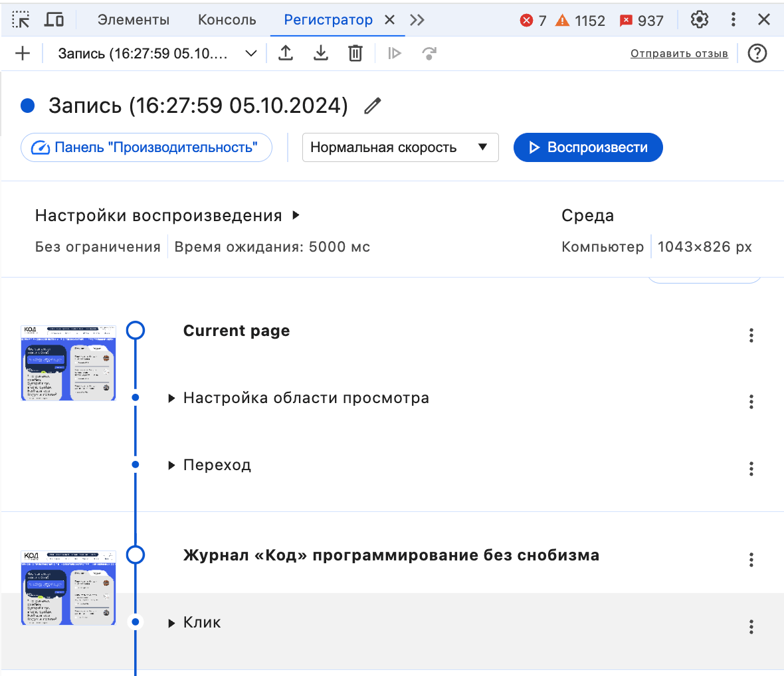Viewport: 784px width, 676px height.
Task: Toggle the device toolbar
Action: coord(54,20)
